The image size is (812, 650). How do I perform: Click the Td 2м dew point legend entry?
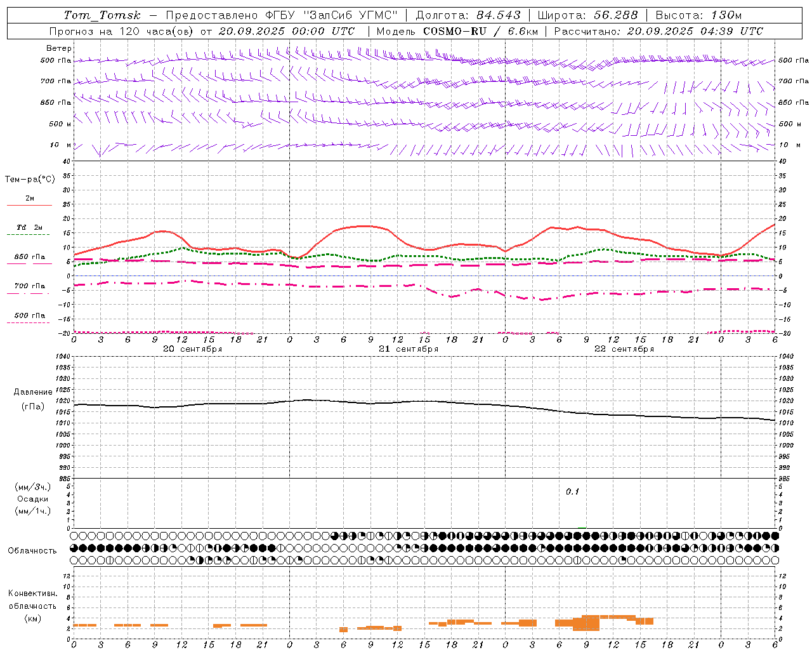click(x=30, y=227)
